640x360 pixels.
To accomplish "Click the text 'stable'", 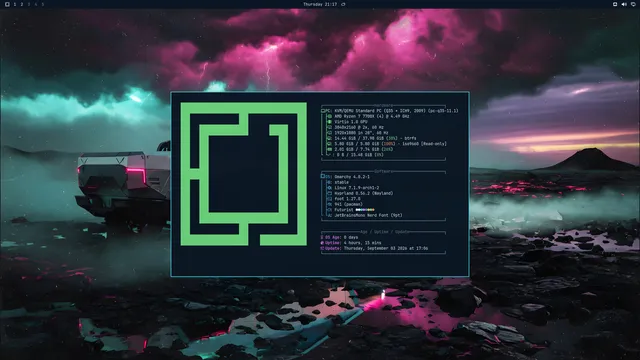I will coord(342,182).
